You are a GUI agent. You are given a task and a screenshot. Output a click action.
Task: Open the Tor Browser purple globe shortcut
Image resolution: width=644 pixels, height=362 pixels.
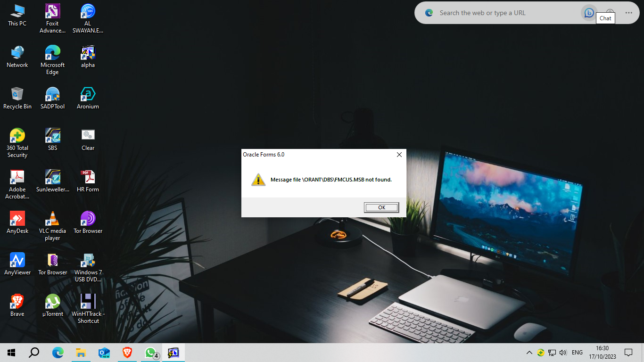[88, 219]
